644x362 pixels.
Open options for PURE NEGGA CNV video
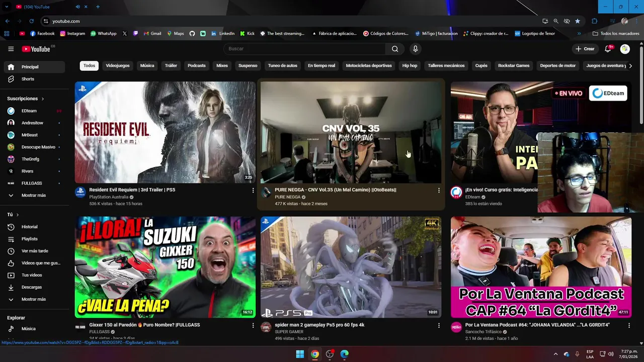tap(439, 191)
